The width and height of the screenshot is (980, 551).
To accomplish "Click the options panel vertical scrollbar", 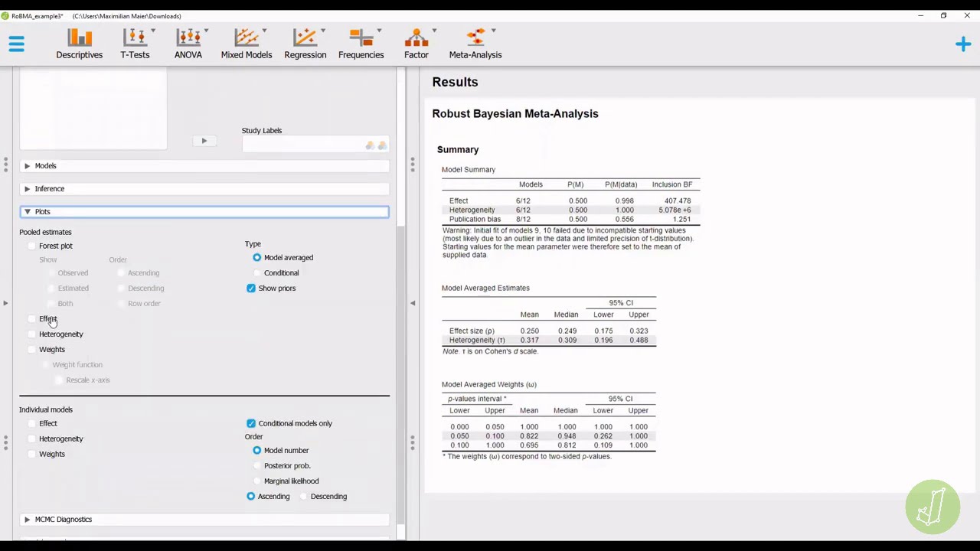I will [x=399, y=375].
